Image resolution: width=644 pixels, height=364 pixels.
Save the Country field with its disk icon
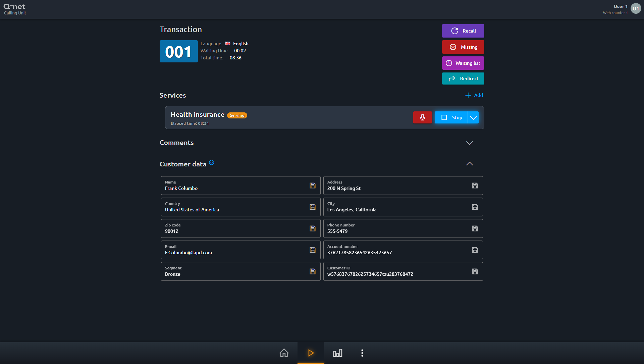[313, 207]
